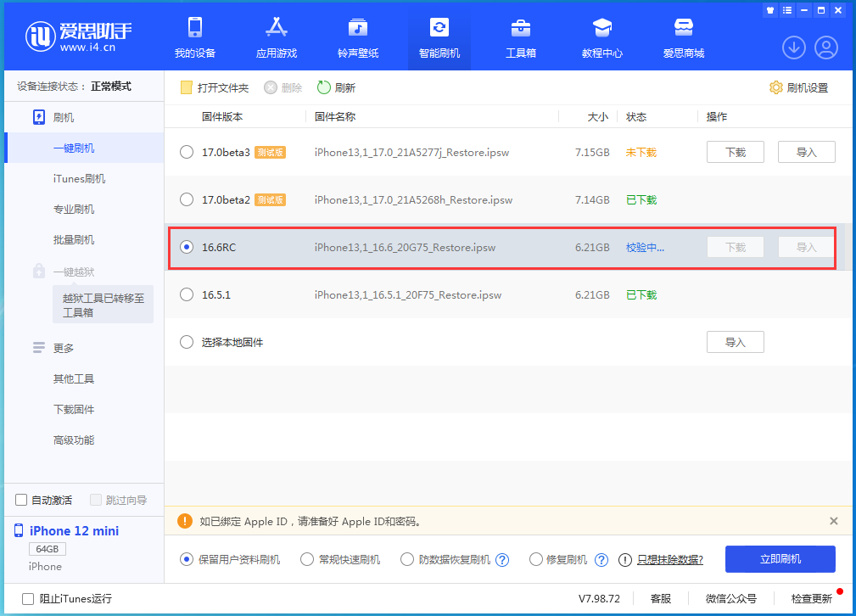
Task: Click 导入 button for 17.0beta3
Action: point(806,152)
